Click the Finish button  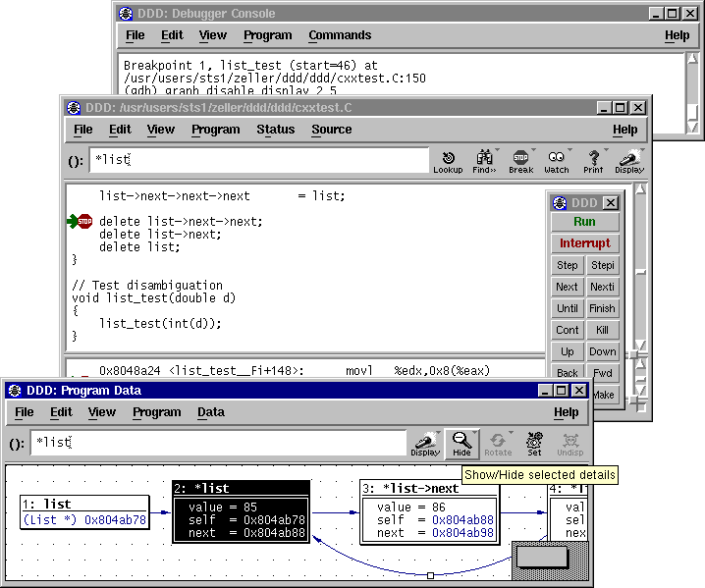coord(603,308)
